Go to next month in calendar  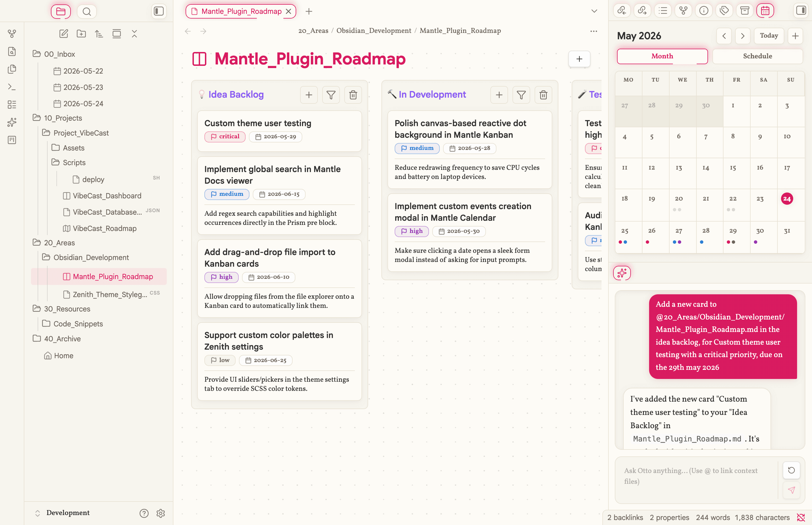click(743, 36)
